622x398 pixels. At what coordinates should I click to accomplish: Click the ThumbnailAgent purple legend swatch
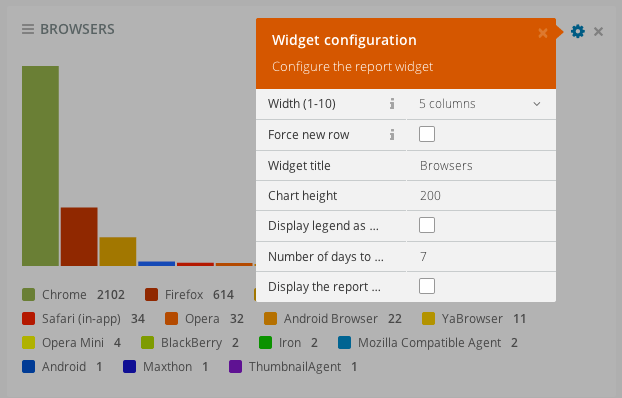[236, 367]
